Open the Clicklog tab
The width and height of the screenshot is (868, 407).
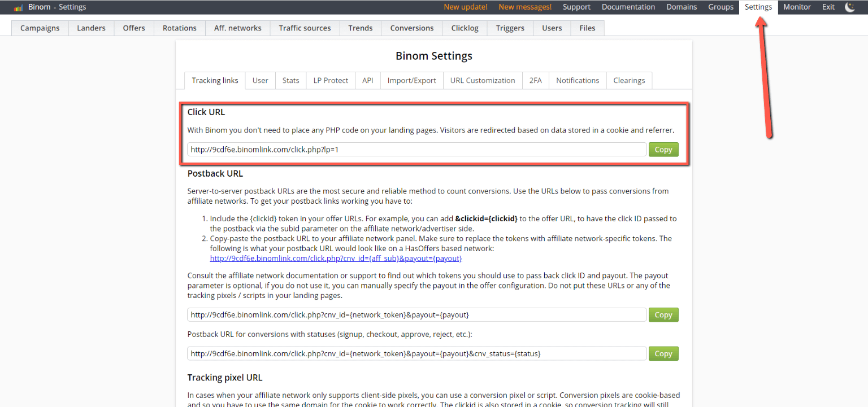point(465,28)
